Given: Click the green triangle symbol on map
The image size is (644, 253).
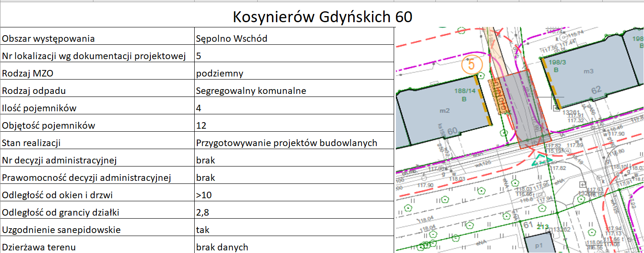Looking at the screenshot, I should click(542, 160).
